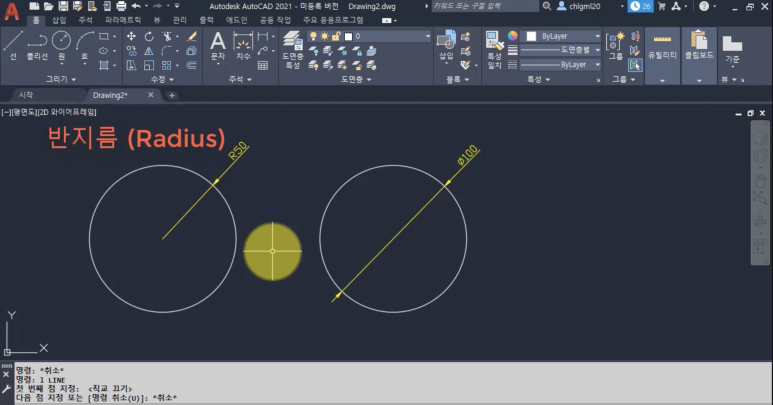Open the layer list dropdown
Image resolution: width=773 pixels, height=405 pixels.
coord(427,36)
